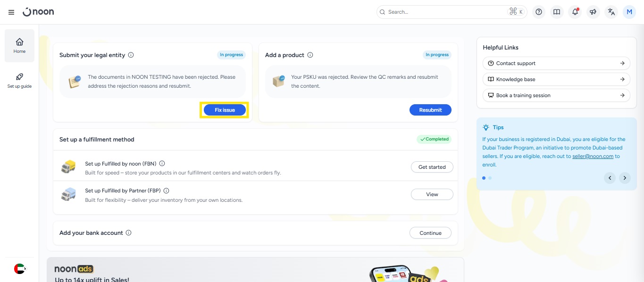Go to previous tip
The width and height of the screenshot is (644, 282).
[x=610, y=178]
